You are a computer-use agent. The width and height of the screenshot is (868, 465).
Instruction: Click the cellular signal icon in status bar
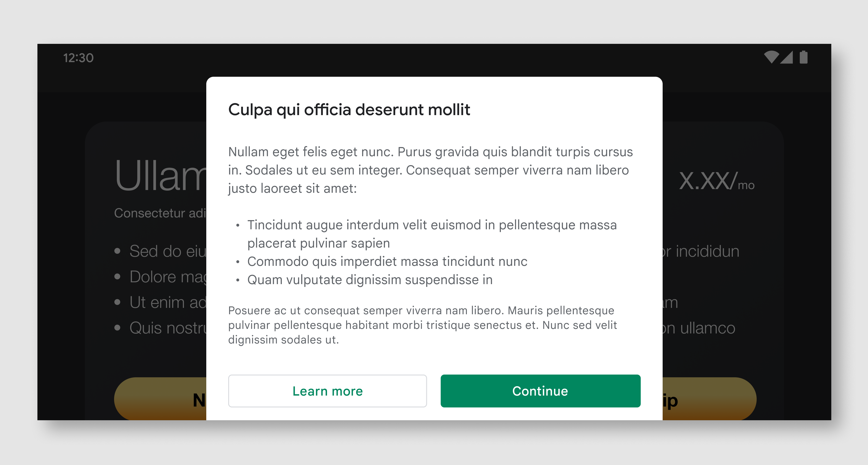[787, 57]
